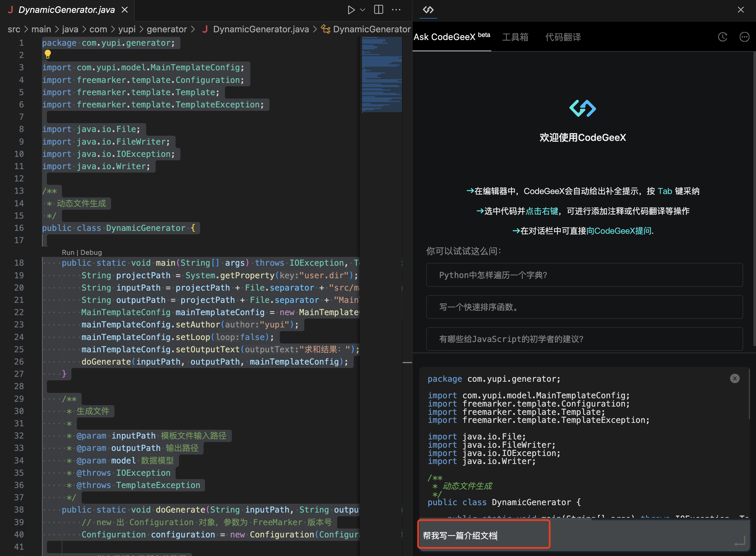This screenshot has height=556, width=756.
Task: Click the lightbulb quick fix icon
Action: click(48, 54)
